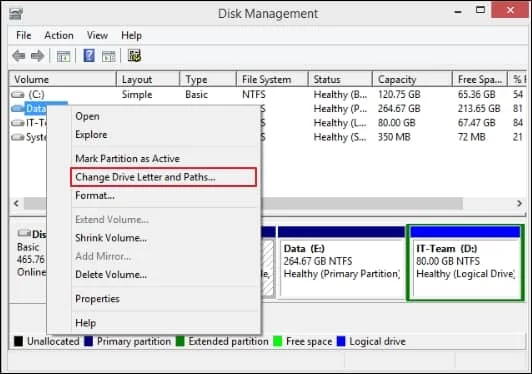Open the Action menu
Image resolution: width=532 pixels, height=374 pixels.
(59, 35)
